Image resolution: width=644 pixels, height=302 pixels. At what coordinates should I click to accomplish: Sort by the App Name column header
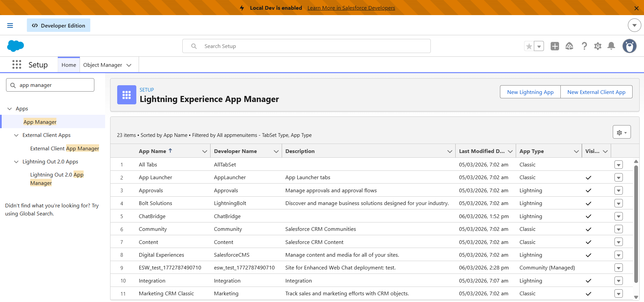pos(152,151)
